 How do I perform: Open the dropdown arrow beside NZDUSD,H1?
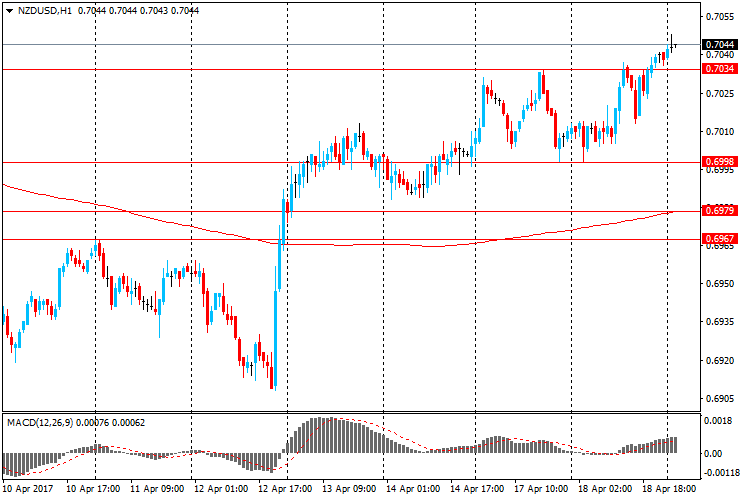[9, 10]
